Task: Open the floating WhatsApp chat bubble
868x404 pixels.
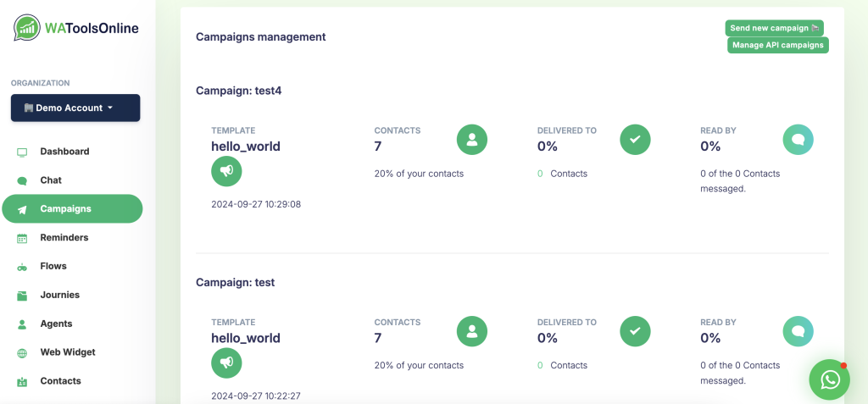Action: coord(829,379)
